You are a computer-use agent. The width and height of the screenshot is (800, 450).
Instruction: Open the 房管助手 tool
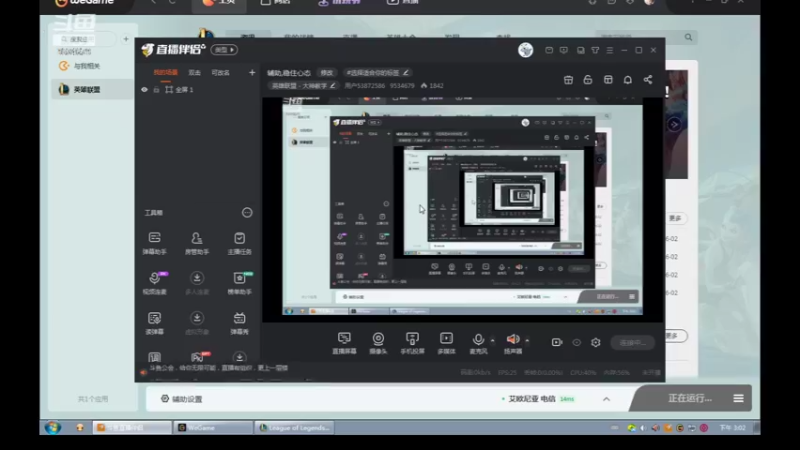196,243
